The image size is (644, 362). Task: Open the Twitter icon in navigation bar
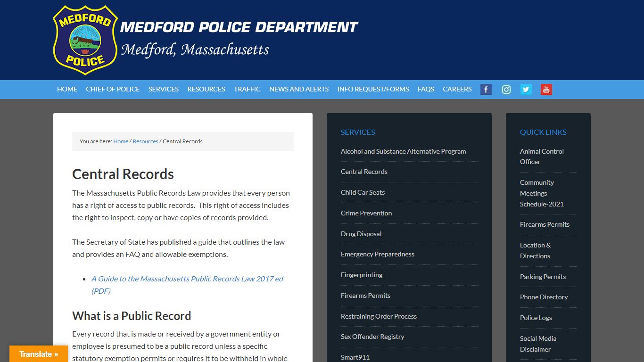point(526,90)
